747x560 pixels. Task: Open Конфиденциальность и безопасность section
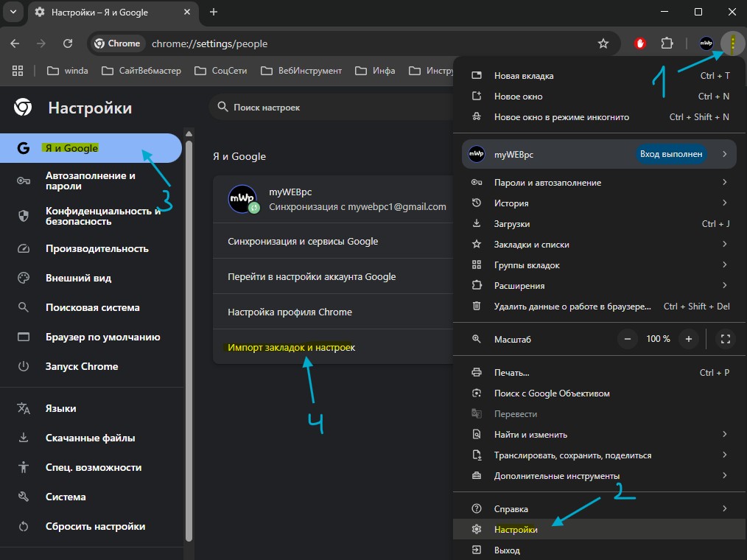[91, 216]
